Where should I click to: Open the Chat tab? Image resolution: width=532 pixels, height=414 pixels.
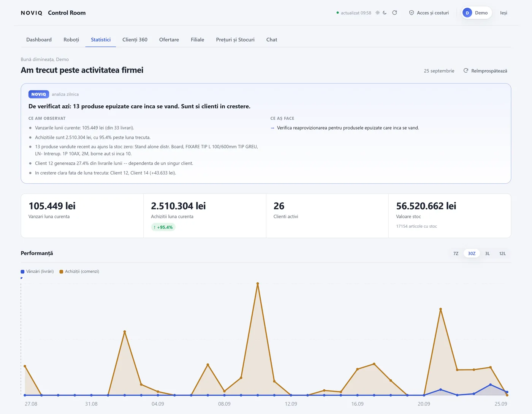pyautogui.click(x=272, y=40)
